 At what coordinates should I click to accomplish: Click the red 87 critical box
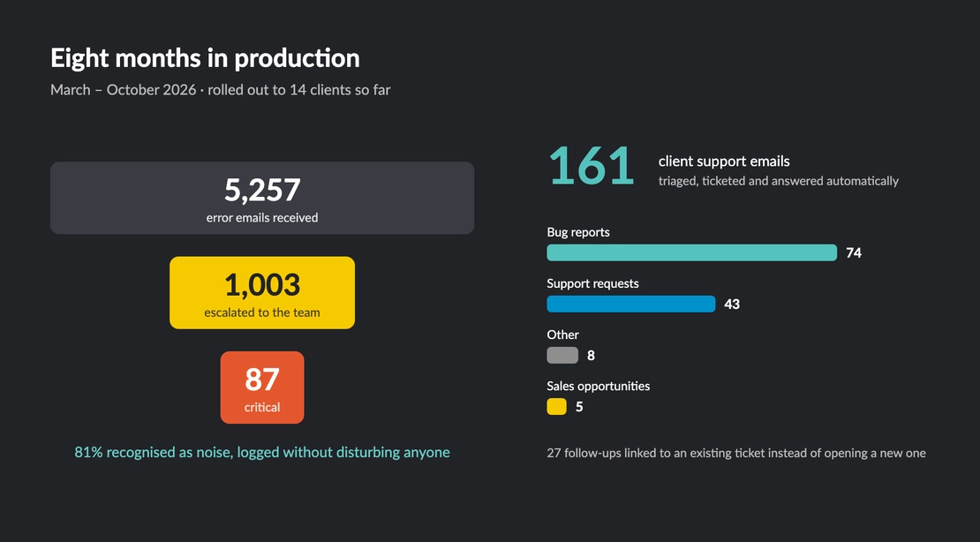[262, 388]
